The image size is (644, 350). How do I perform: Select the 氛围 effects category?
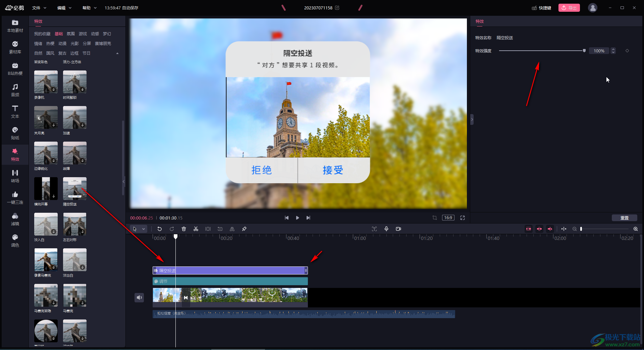click(x=71, y=34)
